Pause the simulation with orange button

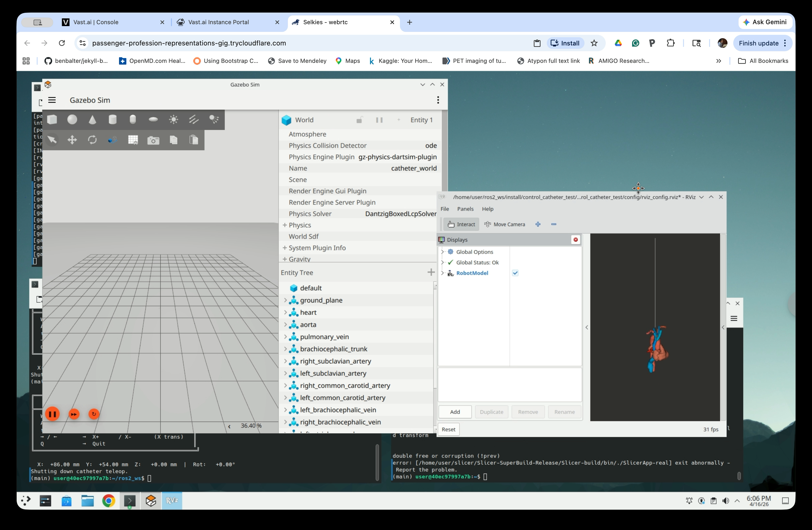[52, 414]
